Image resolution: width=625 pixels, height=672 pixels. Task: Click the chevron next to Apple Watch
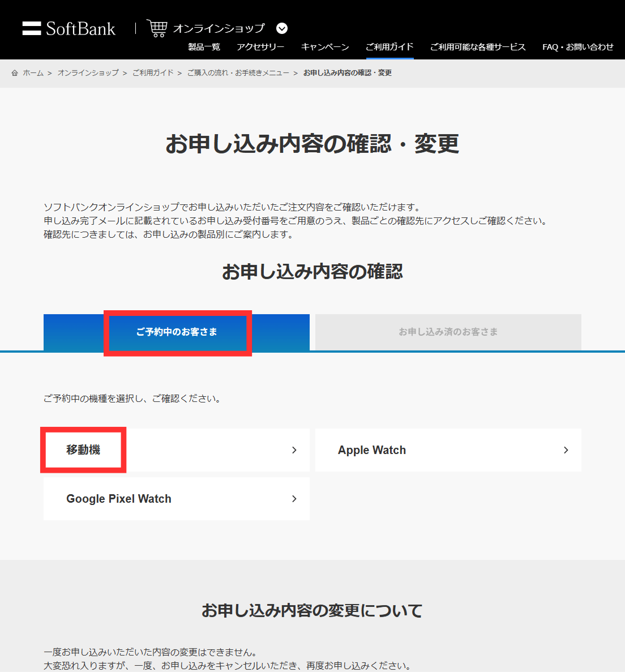566,450
